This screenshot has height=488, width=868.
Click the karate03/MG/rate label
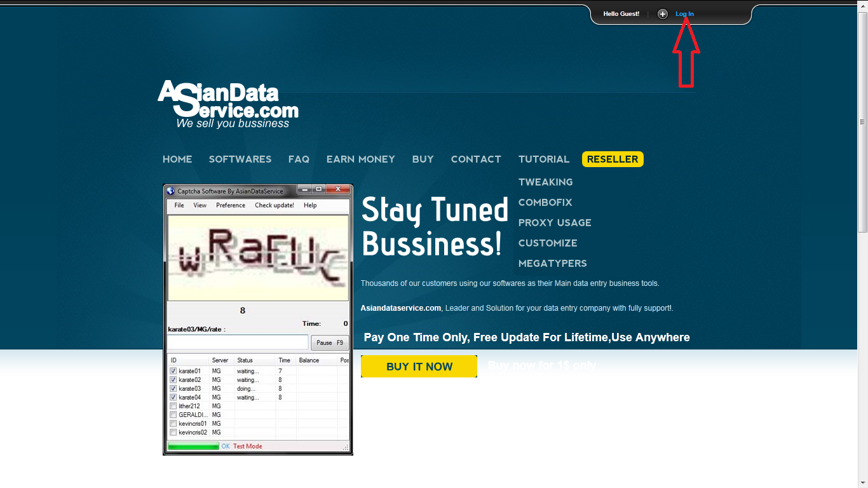pyautogui.click(x=197, y=329)
